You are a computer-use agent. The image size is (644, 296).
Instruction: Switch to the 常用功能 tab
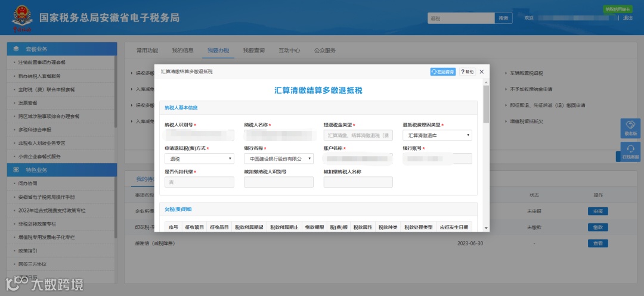click(147, 51)
